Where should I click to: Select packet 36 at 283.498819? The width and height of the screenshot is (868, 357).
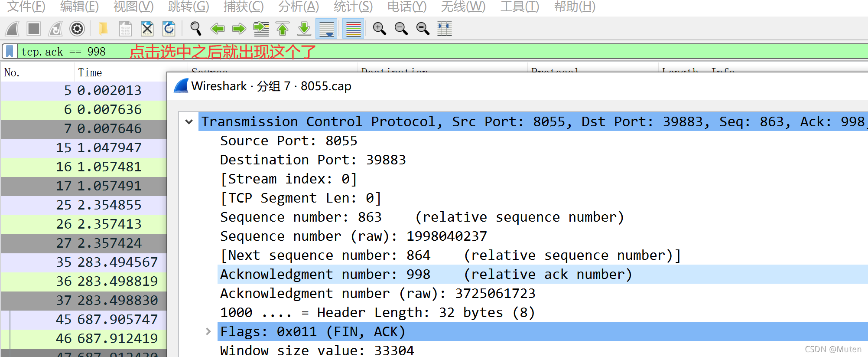84,282
